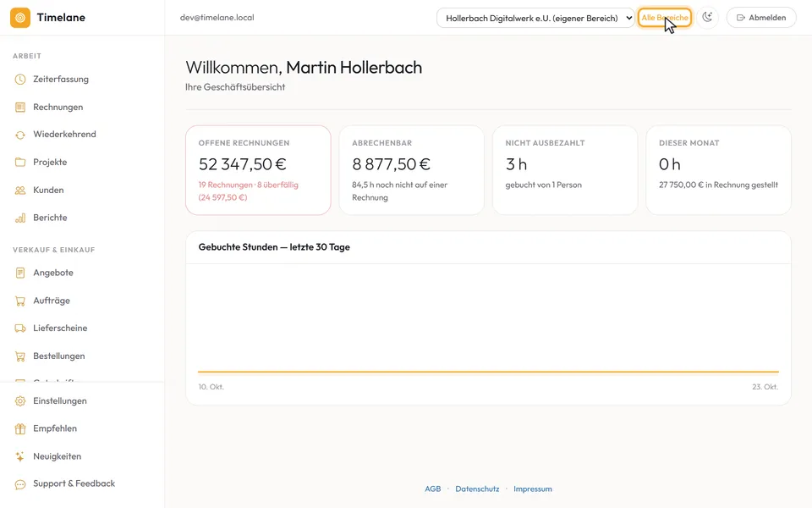Open the Nicht ausbezahlt summary card
The height and width of the screenshot is (508, 812).
(x=565, y=170)
